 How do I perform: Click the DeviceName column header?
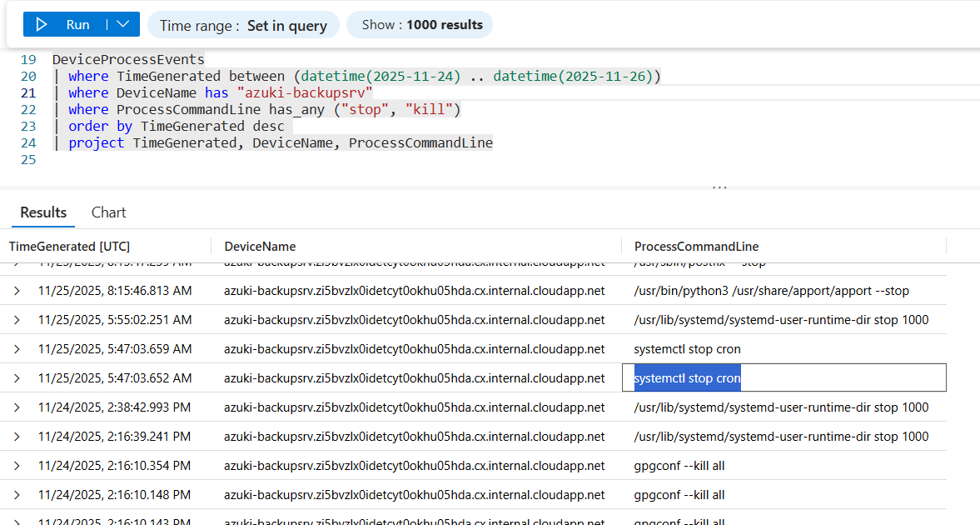[x=260, y=247]
